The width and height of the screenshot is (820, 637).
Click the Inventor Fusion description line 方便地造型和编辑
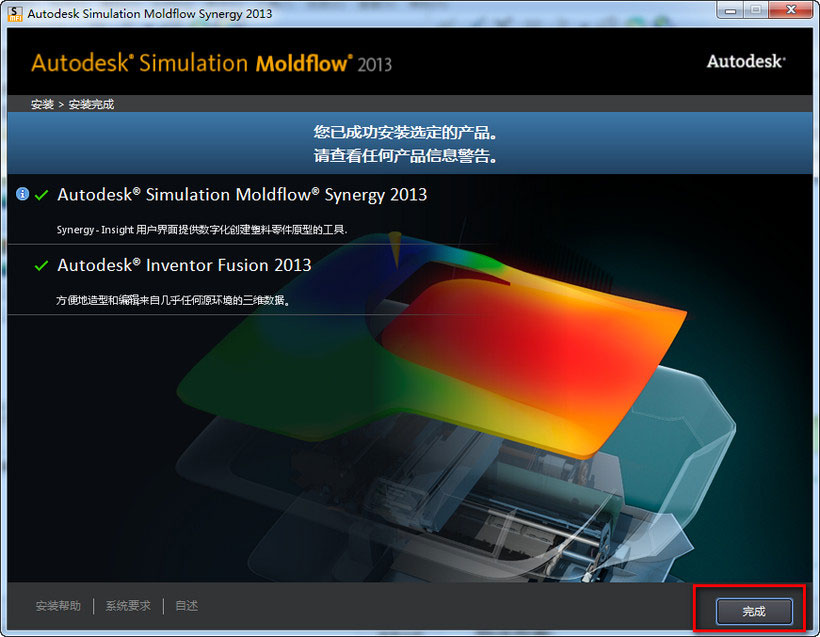click(173, 300)
